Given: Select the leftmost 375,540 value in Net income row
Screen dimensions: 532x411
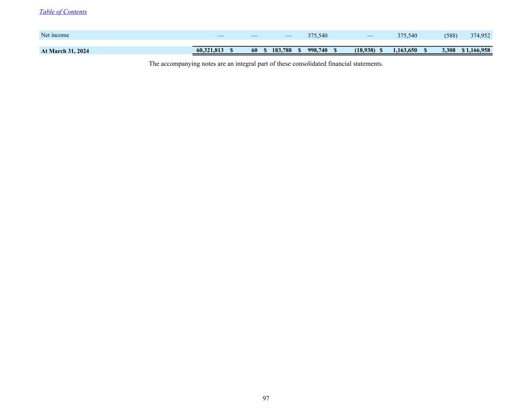Looking at the screenshot, I should click(x=317, y=35).
